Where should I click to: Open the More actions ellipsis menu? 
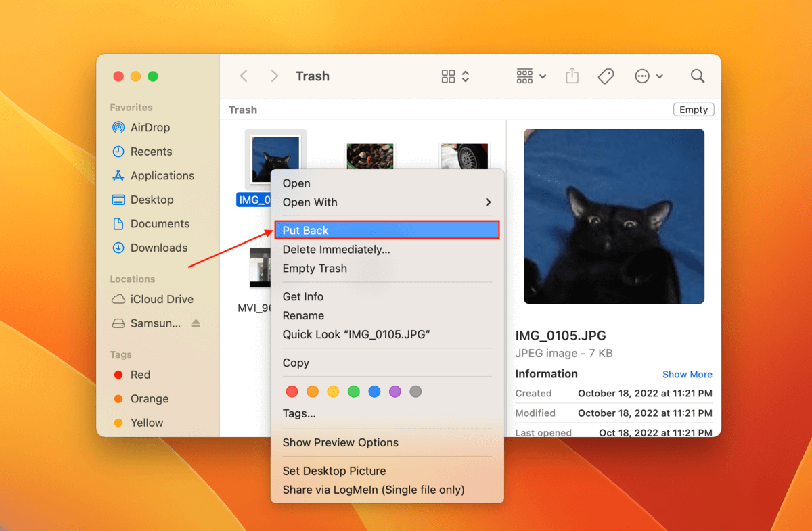[x=649, y=76]
